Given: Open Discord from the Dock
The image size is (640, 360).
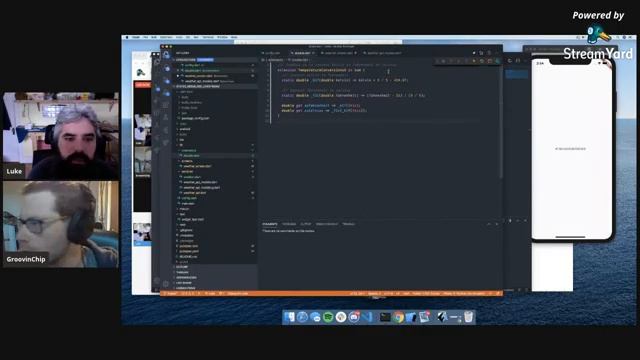Looking at the screenshot, I should tap(354, 317).
